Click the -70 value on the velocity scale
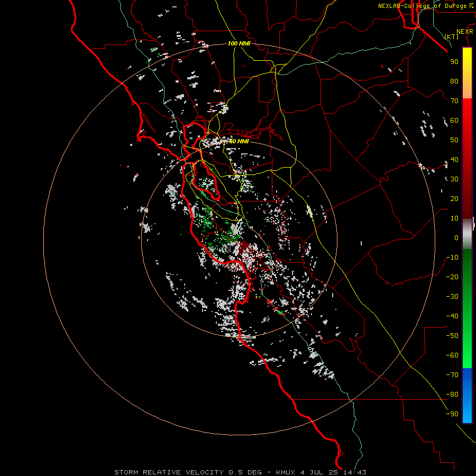Viewport: 476px width, 476px height. pyautogui.click(x=452, y=374)
